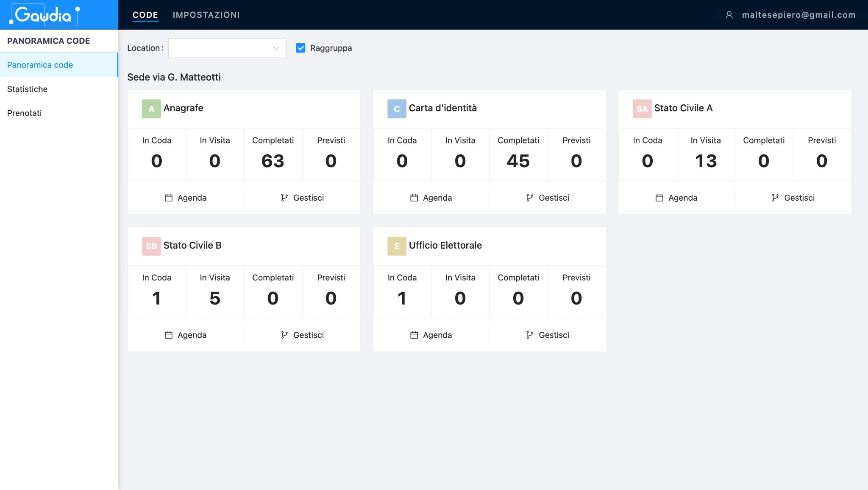This screenshot has width=868, height=490.
Task: Click the Gaudia logo in the sidebar
Action: 42,14
